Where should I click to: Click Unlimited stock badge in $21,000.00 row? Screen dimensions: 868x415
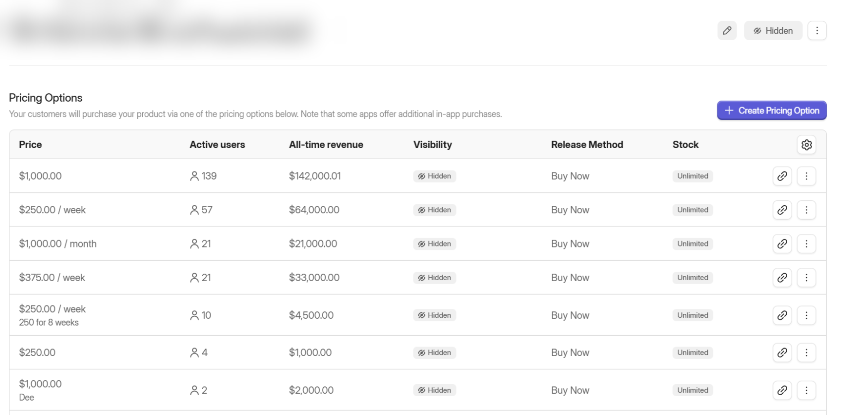tap(693, 244)
